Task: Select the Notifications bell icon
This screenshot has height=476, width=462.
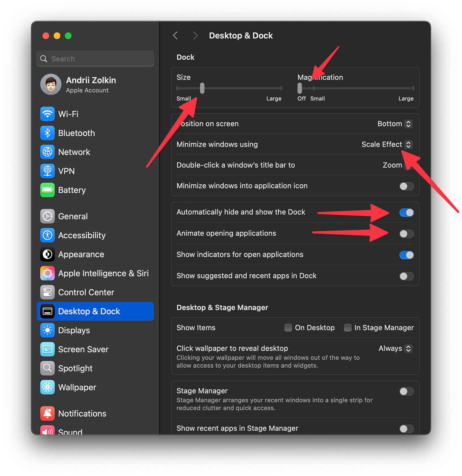Action: coord(47,414)
